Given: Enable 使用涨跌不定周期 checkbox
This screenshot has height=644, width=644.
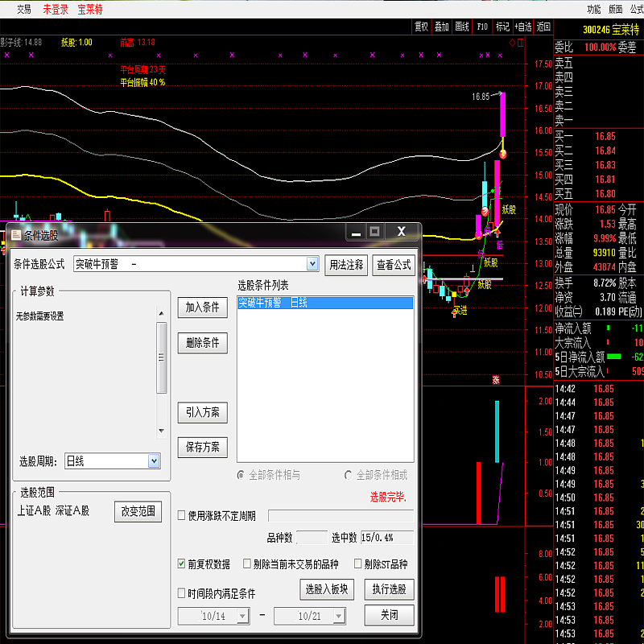Looking at the screenshot, I should pyautogui.click(x=182, y=515).
